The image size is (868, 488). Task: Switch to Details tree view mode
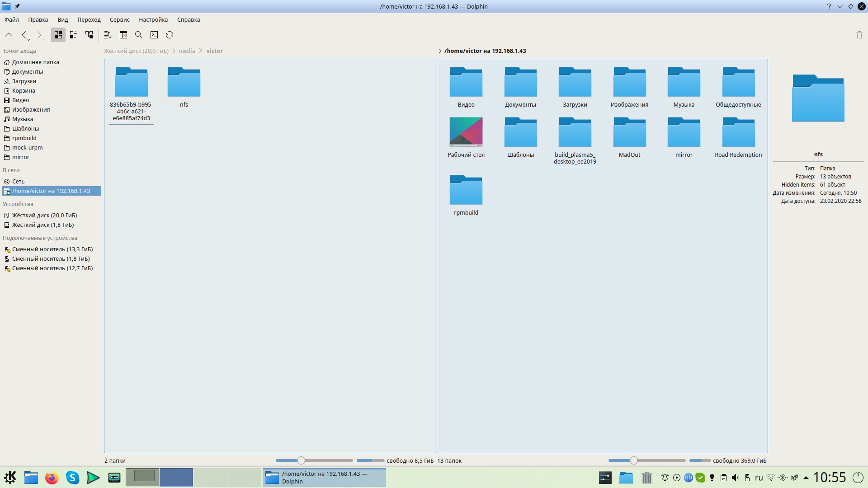89,35
